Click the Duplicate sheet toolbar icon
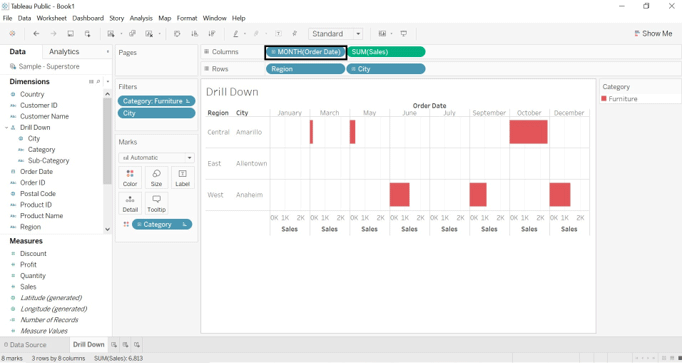 tap(132, 33)
